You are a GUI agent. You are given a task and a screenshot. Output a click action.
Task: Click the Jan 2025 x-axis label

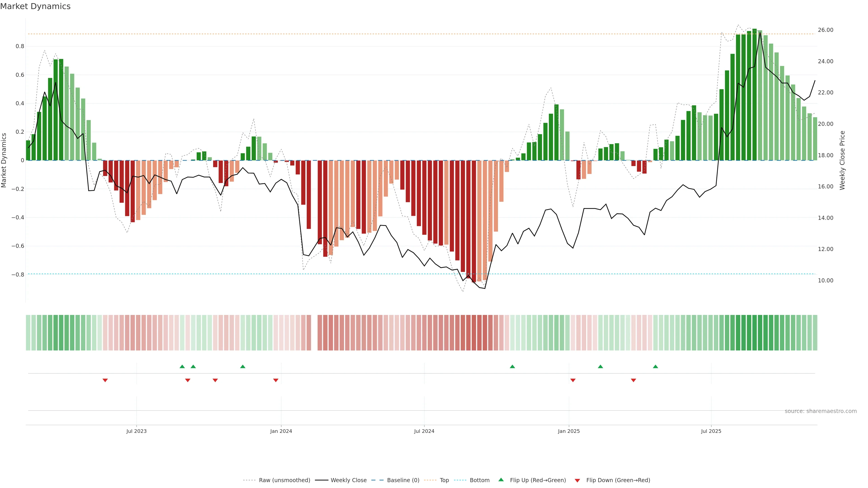(569, 431)
